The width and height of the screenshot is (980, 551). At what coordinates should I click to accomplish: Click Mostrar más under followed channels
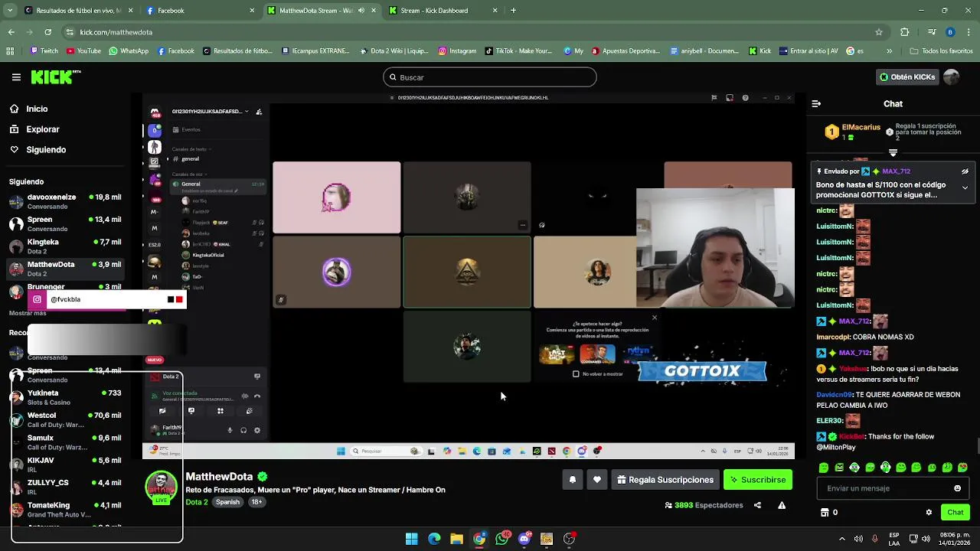[x=28, y=313]
